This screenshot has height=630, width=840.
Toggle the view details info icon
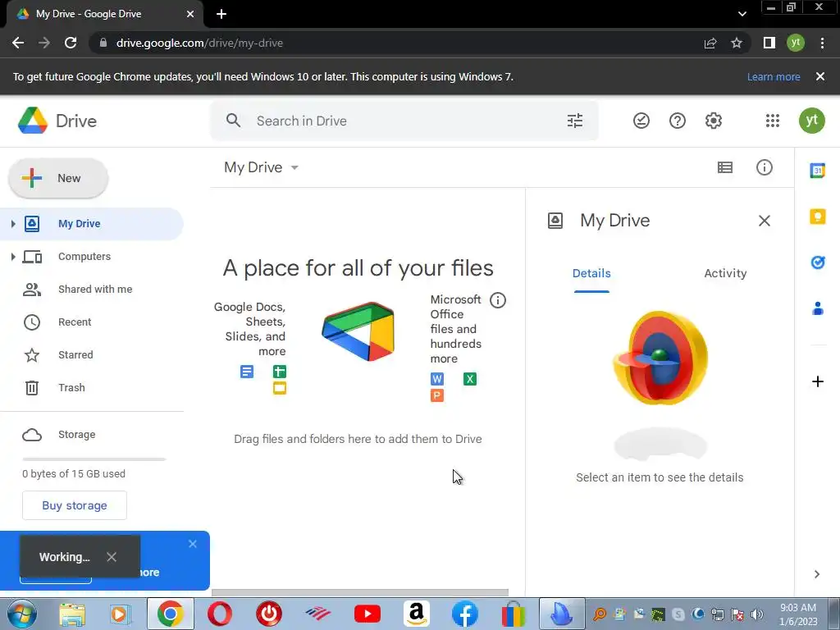tap(765, 167)
